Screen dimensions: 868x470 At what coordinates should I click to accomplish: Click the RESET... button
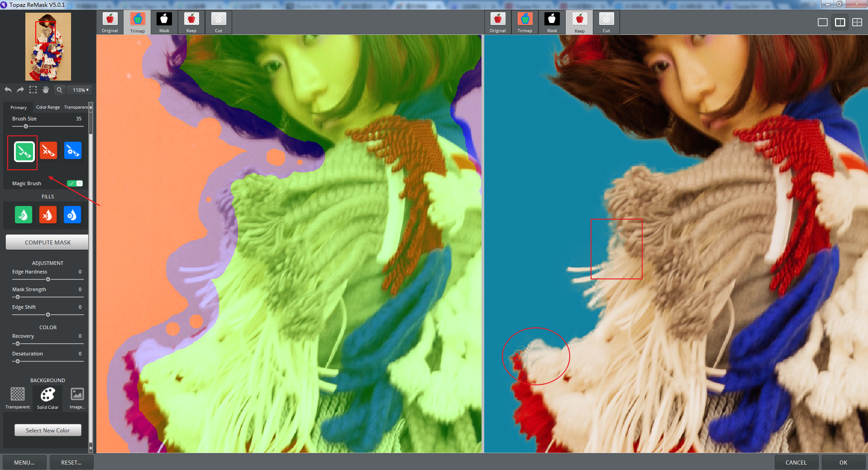72,462
